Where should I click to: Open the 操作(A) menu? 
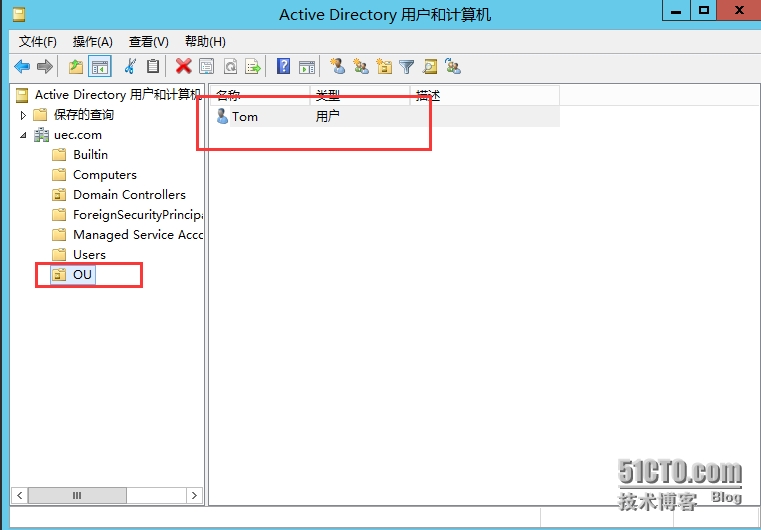[93, 42]
